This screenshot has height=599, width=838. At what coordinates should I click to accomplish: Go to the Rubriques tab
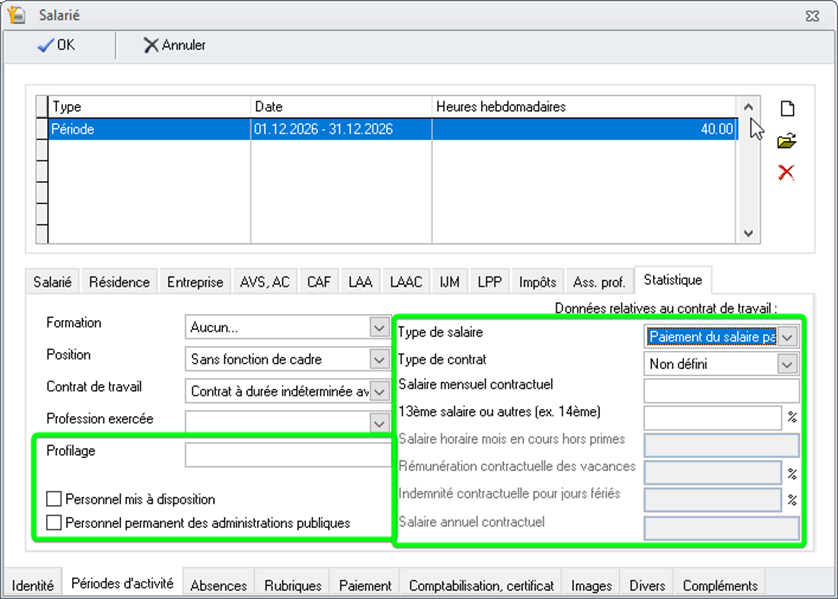coord(293,585)
